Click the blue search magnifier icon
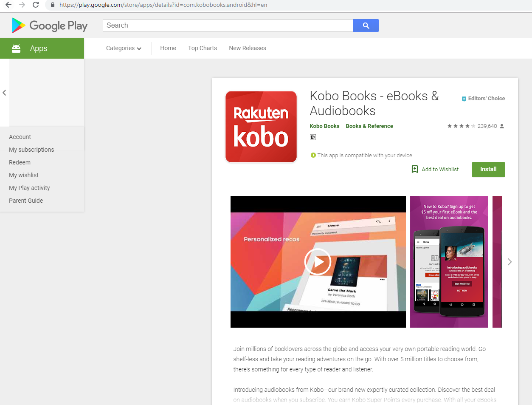The width and height of the screenshot is (532, 405). [366, 25]
